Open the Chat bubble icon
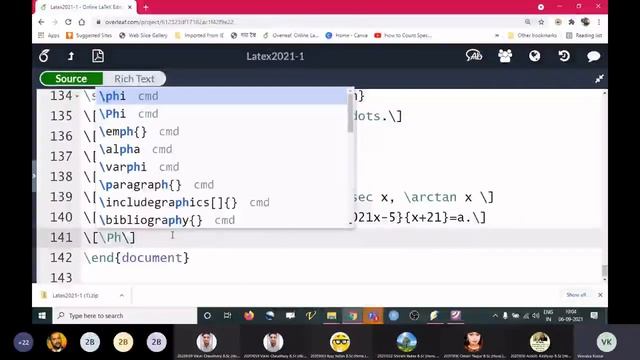640x360 pixels. click(593, 56)
